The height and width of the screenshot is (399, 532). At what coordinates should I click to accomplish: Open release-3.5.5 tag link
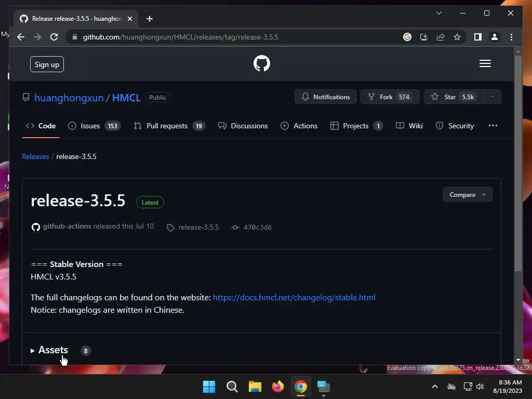[x=198, y=228]
